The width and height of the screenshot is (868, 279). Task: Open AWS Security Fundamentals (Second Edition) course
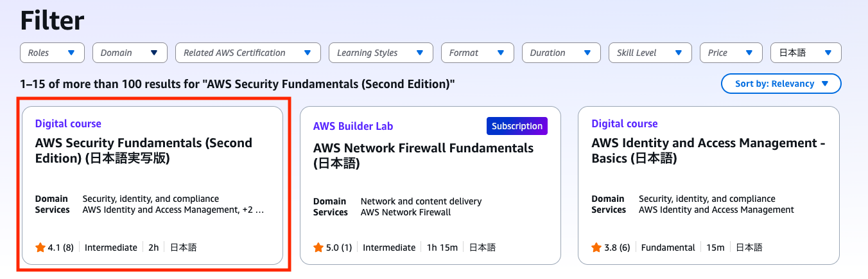pyautogui.click(x=144, y=150)
